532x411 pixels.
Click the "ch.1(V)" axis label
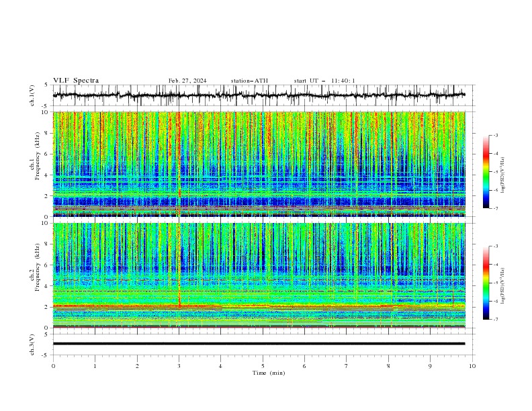coord(32,95)
